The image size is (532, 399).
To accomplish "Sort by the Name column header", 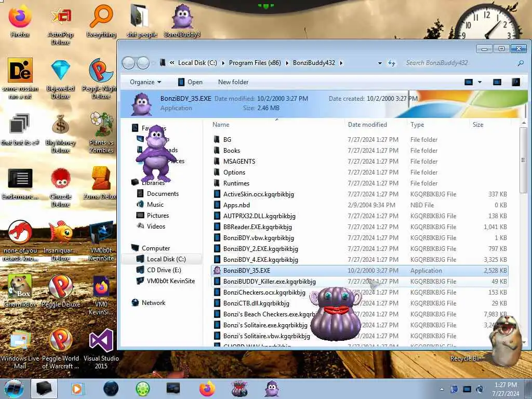I will (x=221, y=125).
